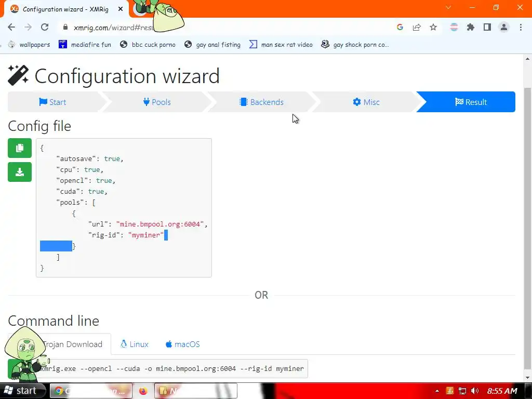
Task: Click the page scrollbar up arrow
Action: (528, 59)
